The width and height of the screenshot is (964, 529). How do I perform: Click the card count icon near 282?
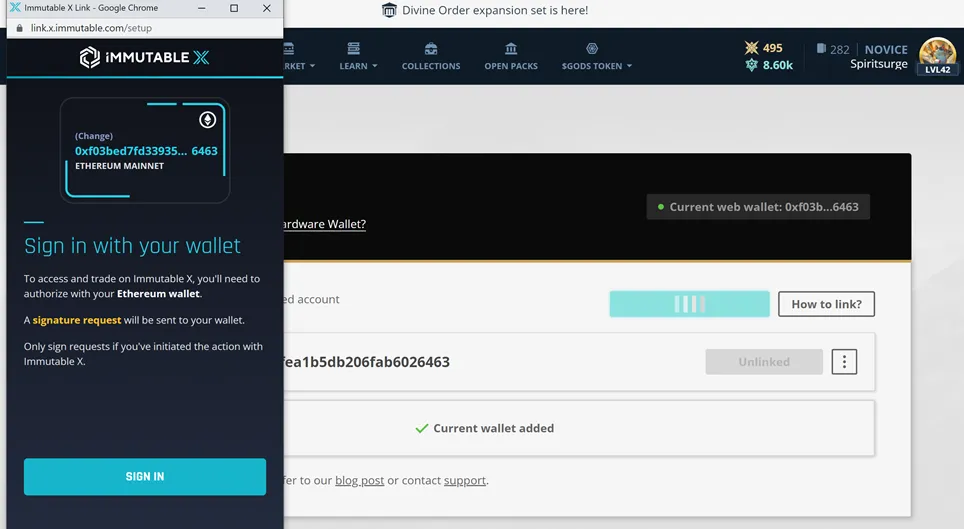pyautogui.click(x=821, y=49)
